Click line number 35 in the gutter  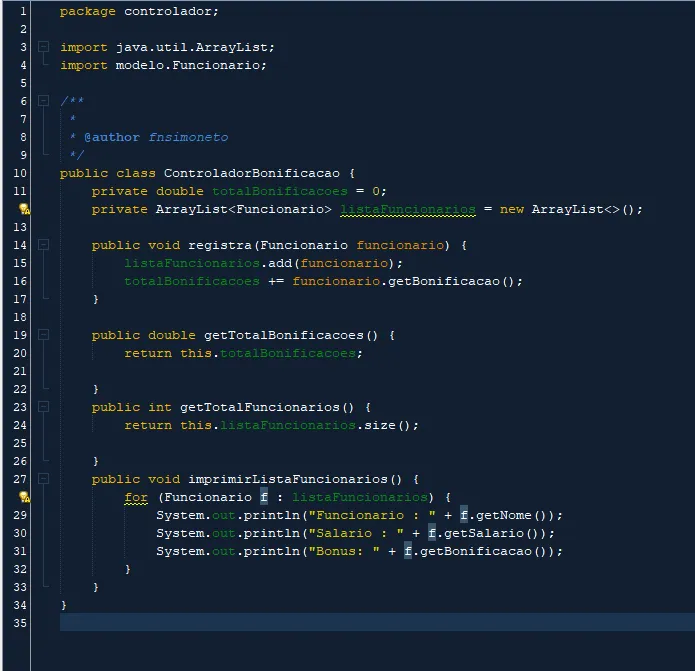coord(22,623)
